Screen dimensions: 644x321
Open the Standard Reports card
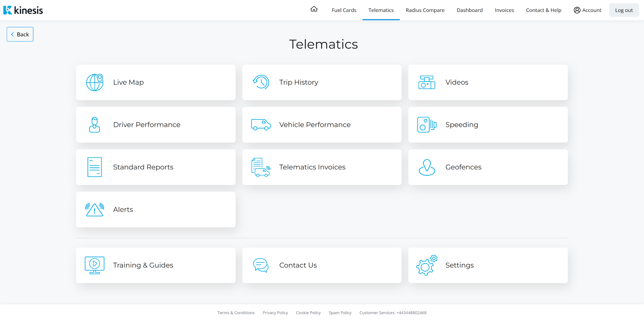click(156, 167)
